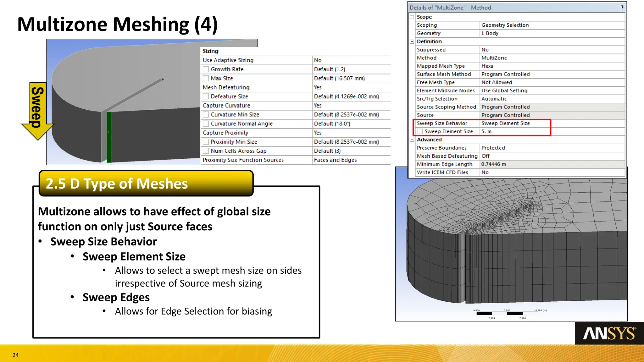Screen dimensions: 644x362
Task: Click the Sweep Edges bullet text
Action: pyautogui.click(x=116, y=297)
